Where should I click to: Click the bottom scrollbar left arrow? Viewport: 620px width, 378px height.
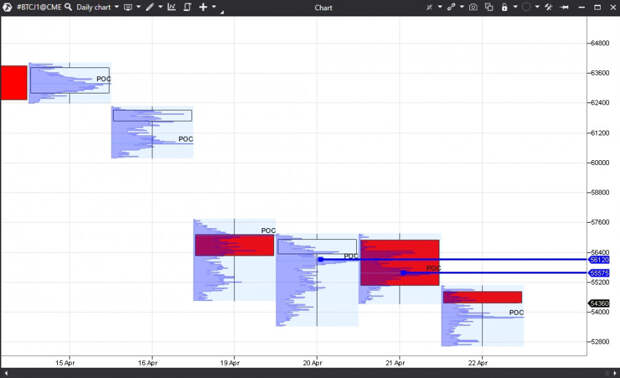(6, 373)
